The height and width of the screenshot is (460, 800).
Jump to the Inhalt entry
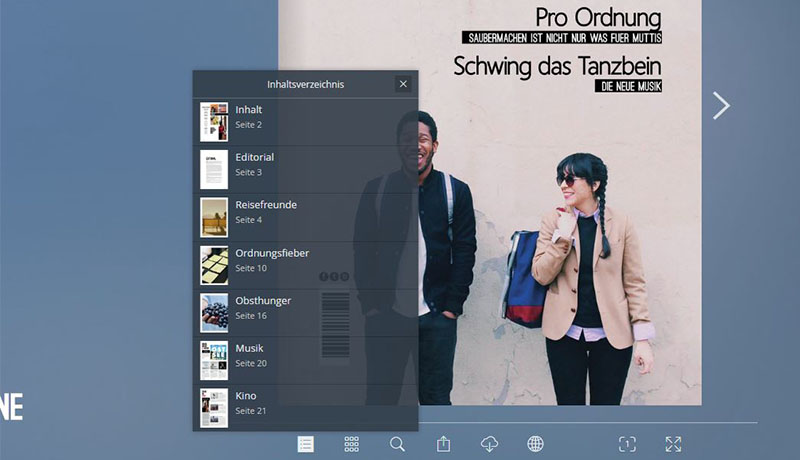click(305, 122)
